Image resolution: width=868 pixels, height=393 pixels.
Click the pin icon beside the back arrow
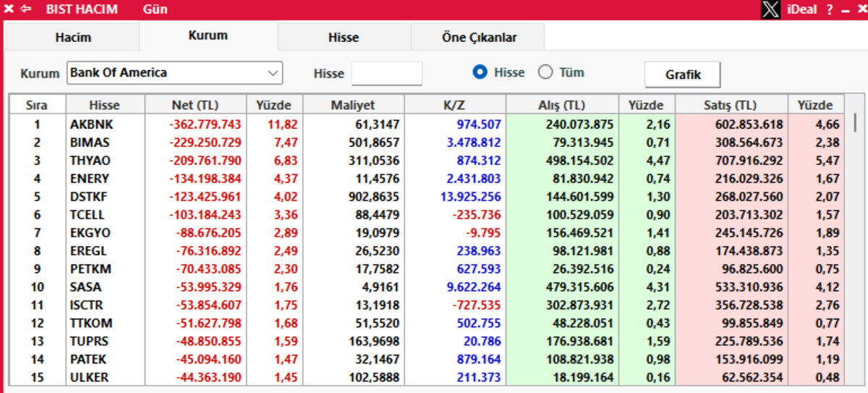[x=9, y=9]
